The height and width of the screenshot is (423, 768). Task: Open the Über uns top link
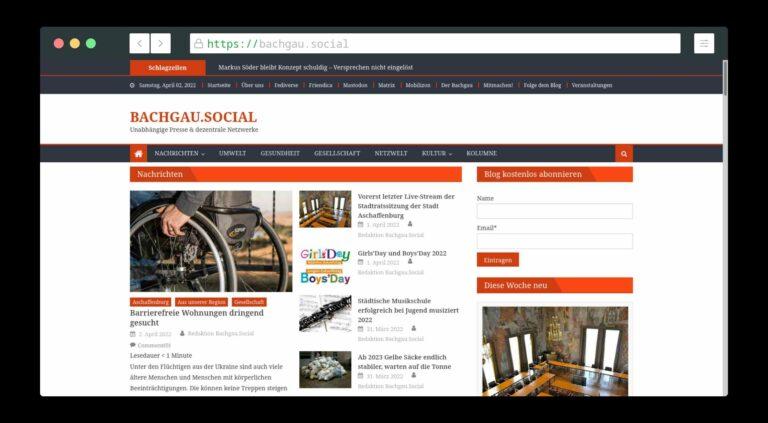[x=252, y=85]
